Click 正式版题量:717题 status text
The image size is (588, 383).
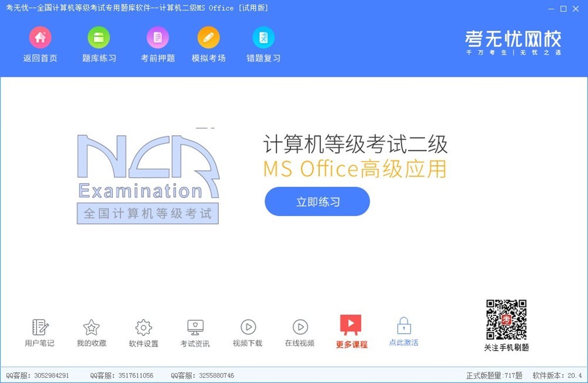pos(495,375)
